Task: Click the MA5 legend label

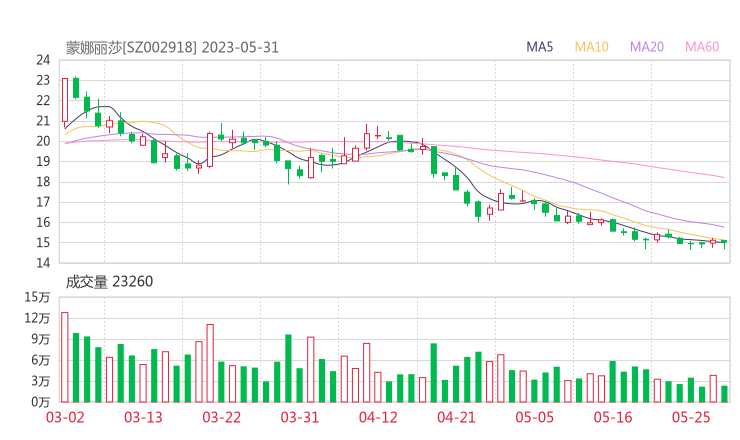Action: [x=539, y=47]
